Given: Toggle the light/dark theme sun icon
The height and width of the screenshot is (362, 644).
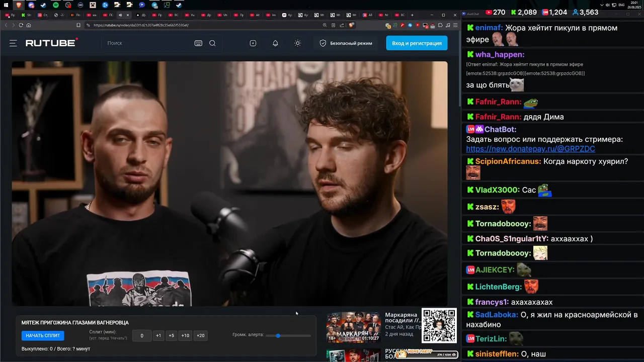Looking at the screenshot, I should [298, 43].
